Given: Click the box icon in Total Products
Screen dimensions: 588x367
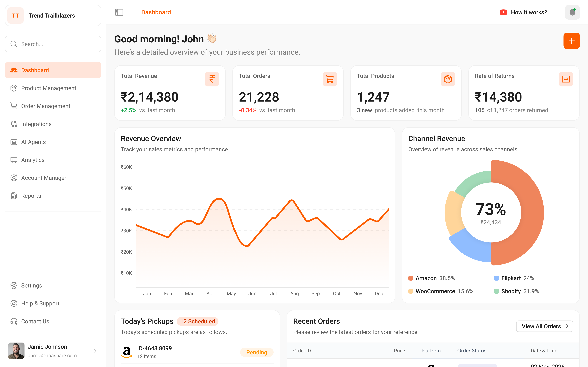Looking at the screenshot, I should [x=448, y=79].
